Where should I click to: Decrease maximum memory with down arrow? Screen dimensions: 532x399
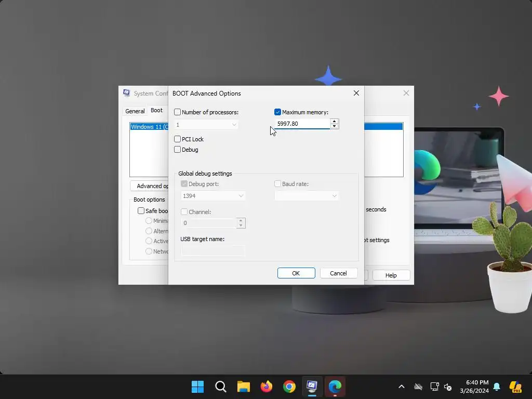[334, 126]
